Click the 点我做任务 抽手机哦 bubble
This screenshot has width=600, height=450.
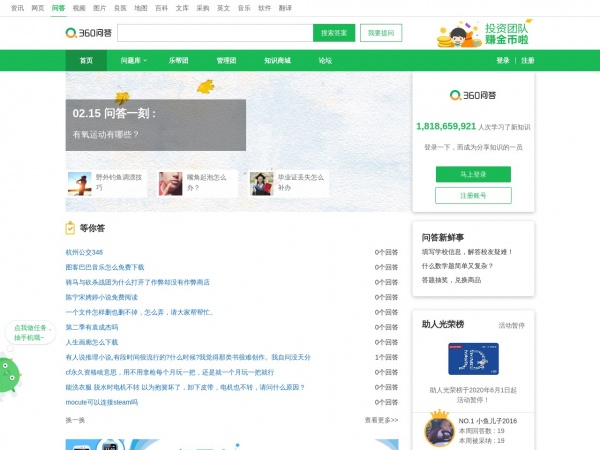tap(31, 333)
